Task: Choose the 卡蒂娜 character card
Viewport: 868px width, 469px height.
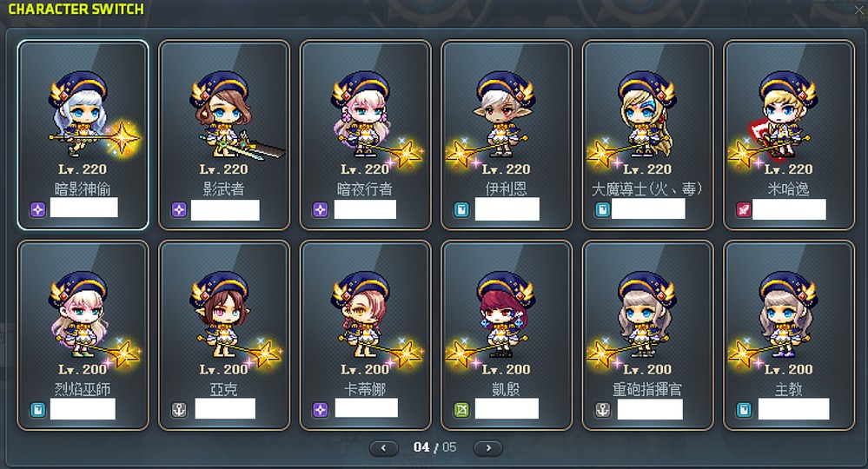Action: pyautogui.click(x=365, y=335)
